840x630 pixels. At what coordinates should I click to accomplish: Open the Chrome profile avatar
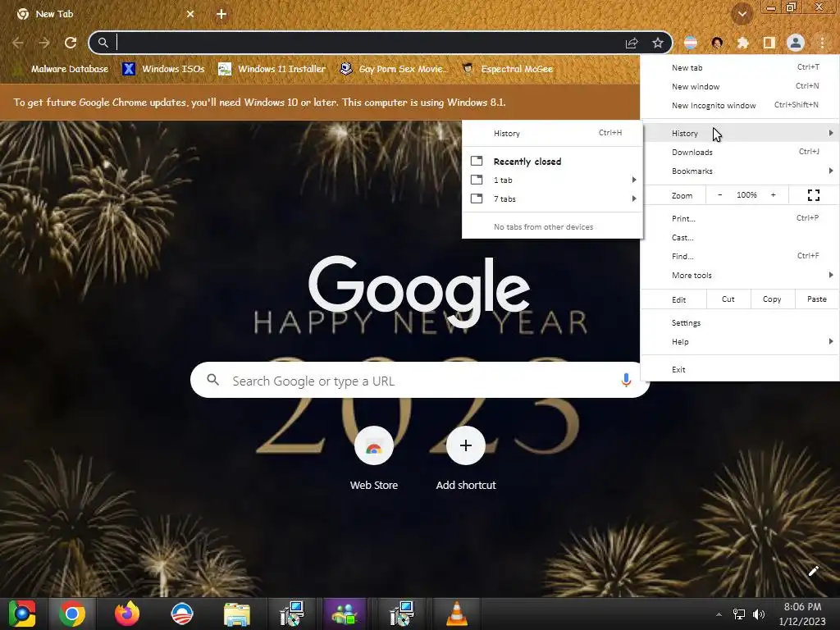796,43
